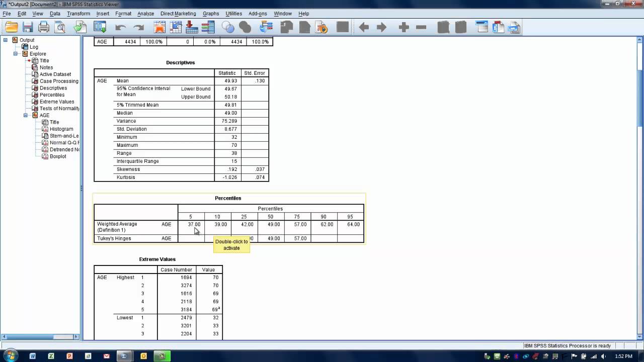Click the Mean statistic value 49.93
The width and height of the screenshot is (644, 362).
[230, 80]
